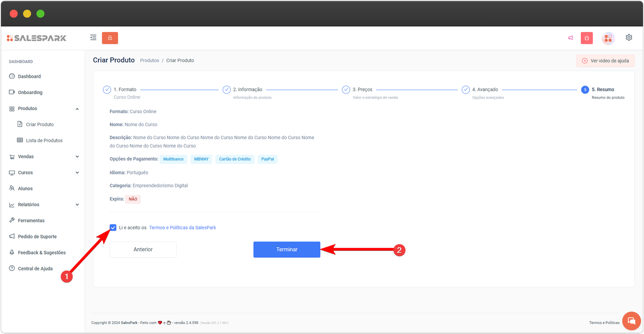Expand the Vendas sidebar menu
The width and height of the screenshot is (644, 334).
pyautogui.click(x=77, y=157)
